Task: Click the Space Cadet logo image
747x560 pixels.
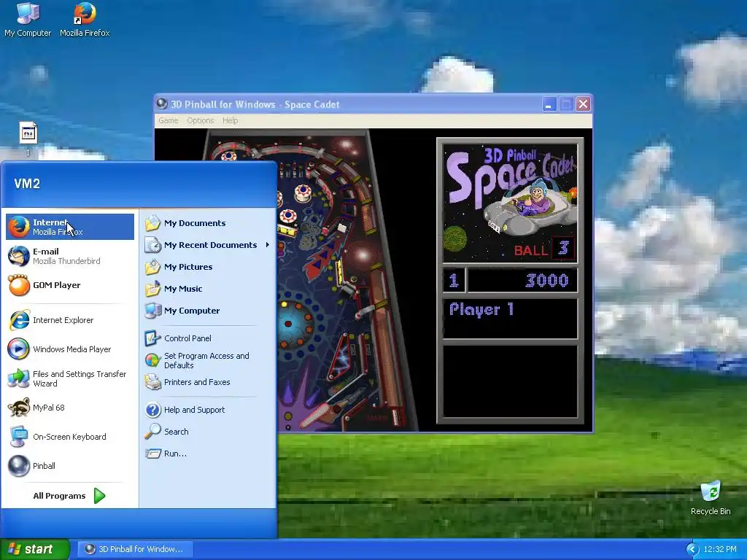Action: point(510,203)
